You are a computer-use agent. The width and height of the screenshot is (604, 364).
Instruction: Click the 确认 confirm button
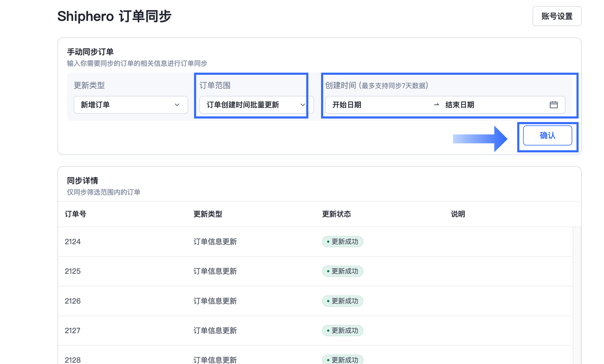click(x=547, y=135)
